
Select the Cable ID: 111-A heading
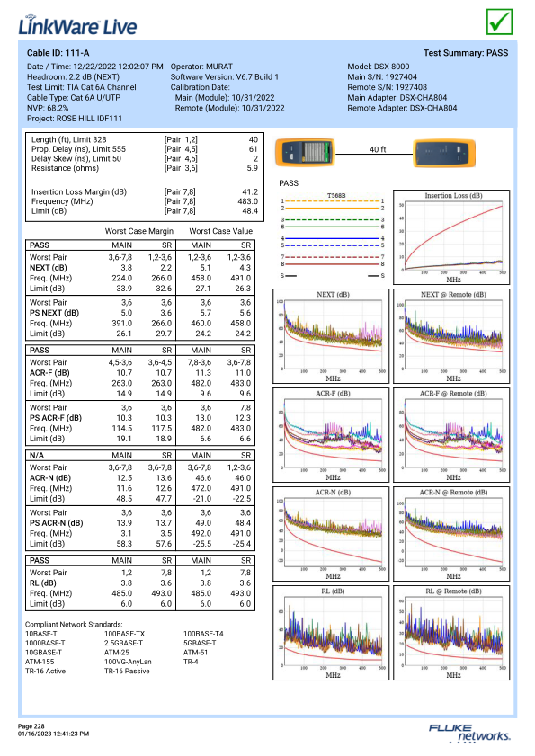tap(58, 53)
